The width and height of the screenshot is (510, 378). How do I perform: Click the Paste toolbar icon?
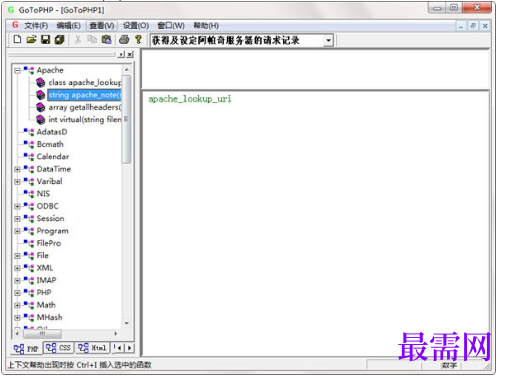coord(106,40)
